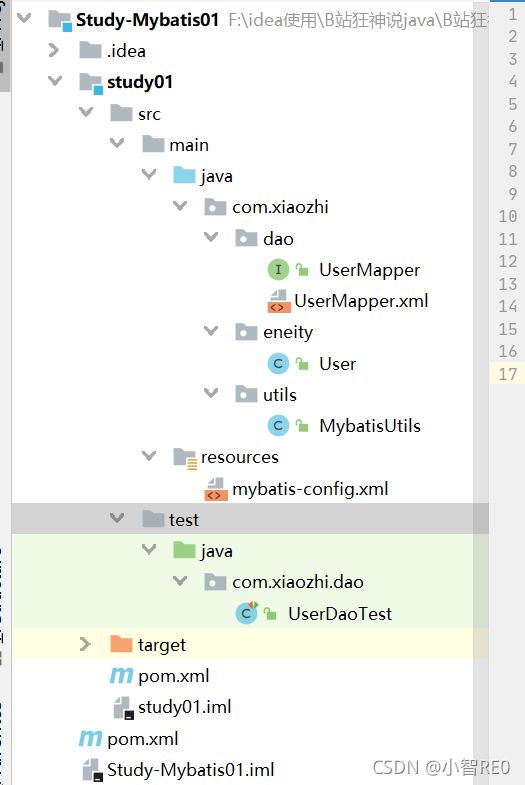The image size is (525, 785).
Task: Click the study01.iml file icon
Action: [x=123, y=707]
